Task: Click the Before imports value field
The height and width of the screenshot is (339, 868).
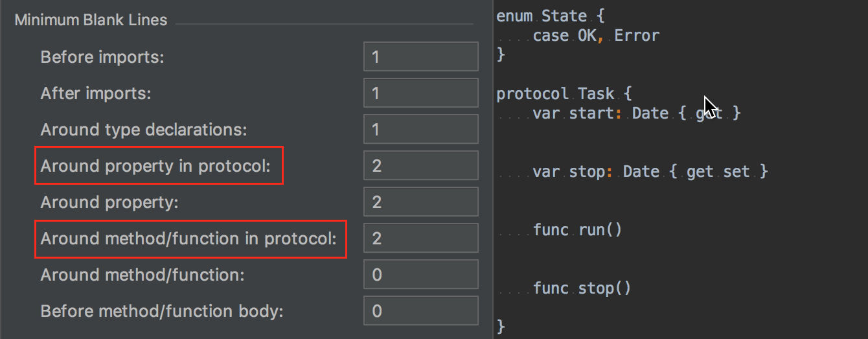Action: [421, 58]
